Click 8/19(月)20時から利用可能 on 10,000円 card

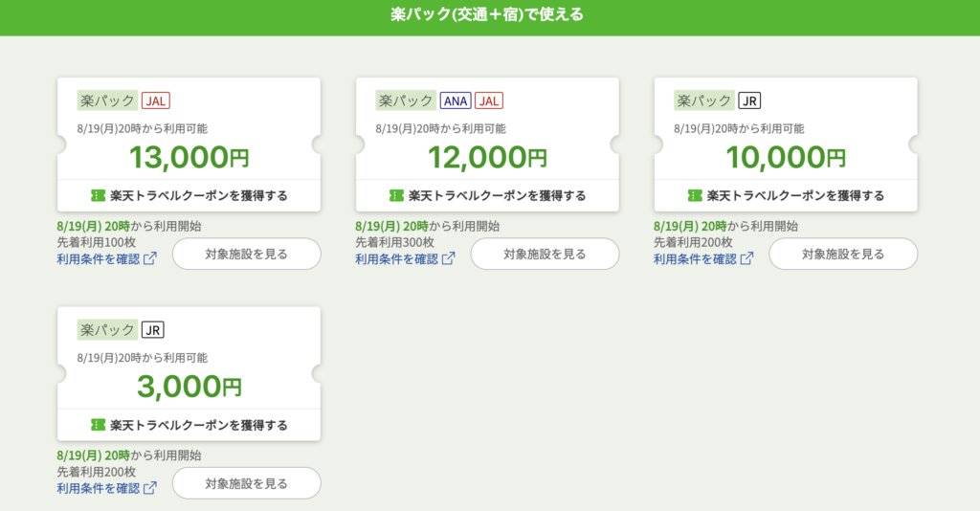tap(740, 128)
